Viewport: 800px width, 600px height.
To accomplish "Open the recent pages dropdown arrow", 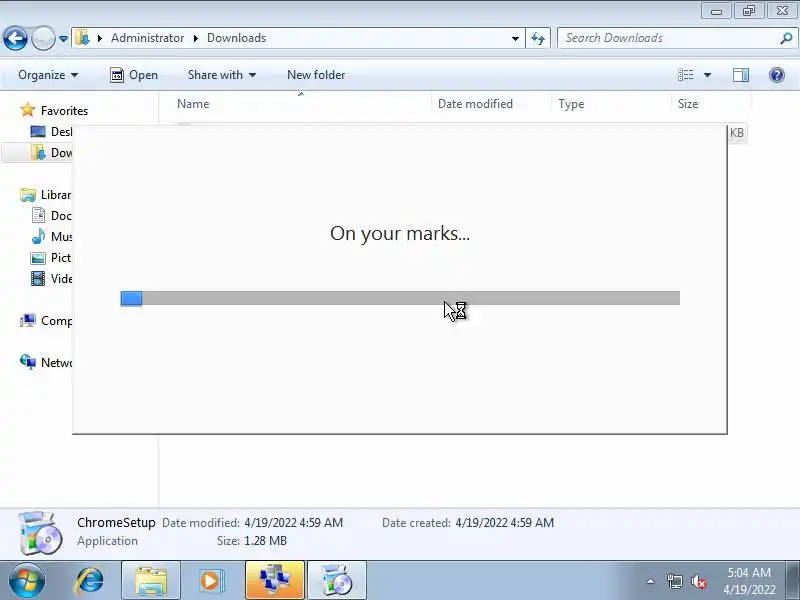I will point(63,39).
